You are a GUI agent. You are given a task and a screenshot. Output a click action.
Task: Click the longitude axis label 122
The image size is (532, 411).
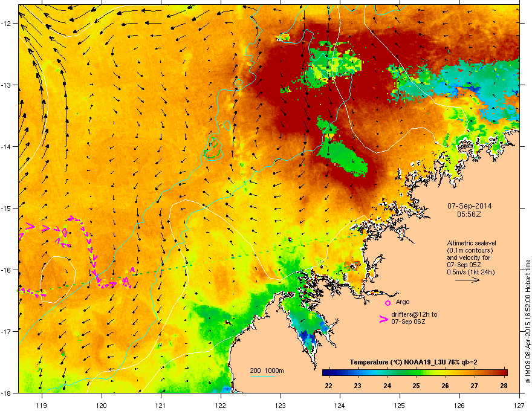click(x=221, y=405)
